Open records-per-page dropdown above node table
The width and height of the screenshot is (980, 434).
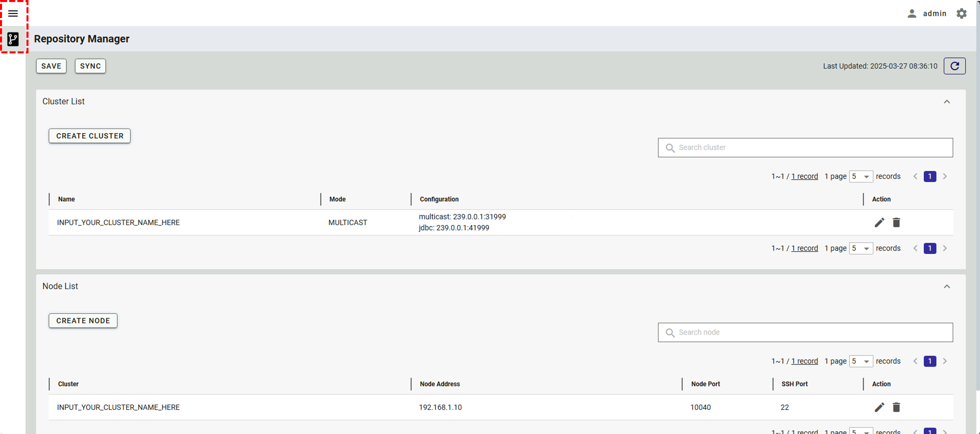[x=861, y=361]
